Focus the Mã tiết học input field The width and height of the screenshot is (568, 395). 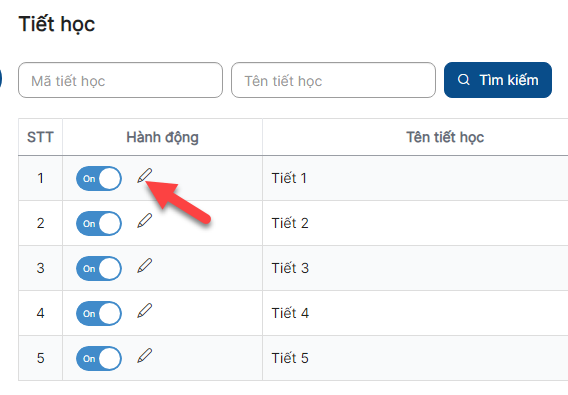[x=120, y=80]
